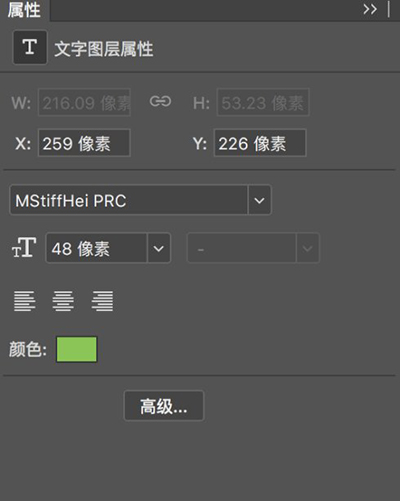
Task: Open the MStiffHei PRC font dropdown
Action: click(259, 200)
